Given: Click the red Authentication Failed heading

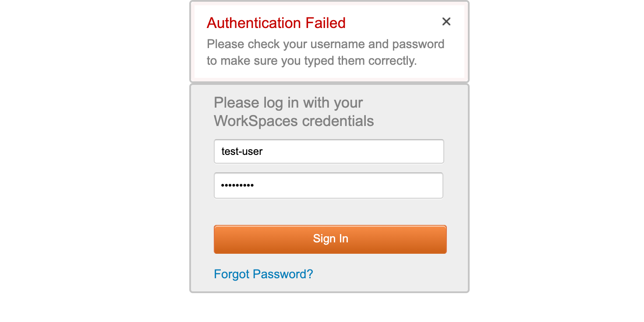Looking at the screenshot, I should click(276, 23).
